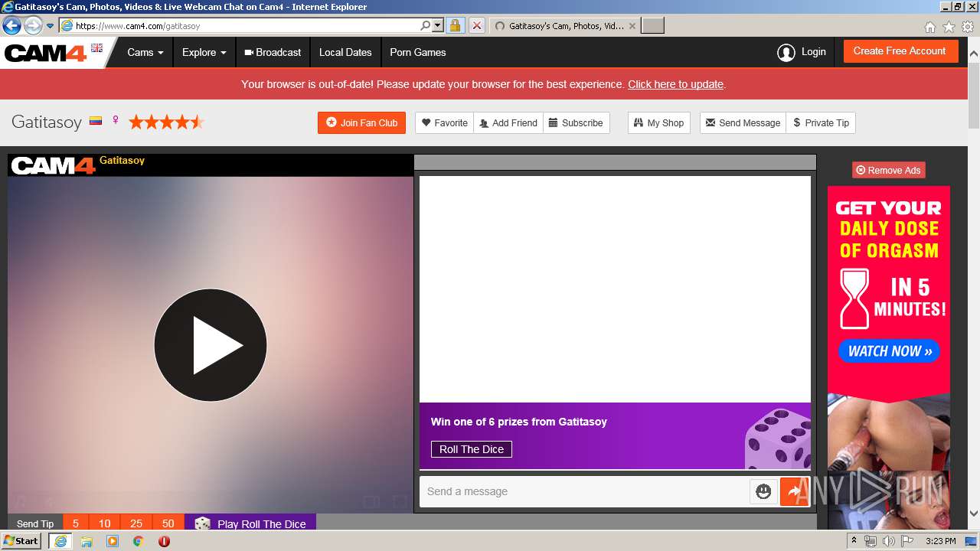Click the Colombia flag next to Gatitasoy
980x551 pixels.
pyautogui.click(x=96, y=121)
